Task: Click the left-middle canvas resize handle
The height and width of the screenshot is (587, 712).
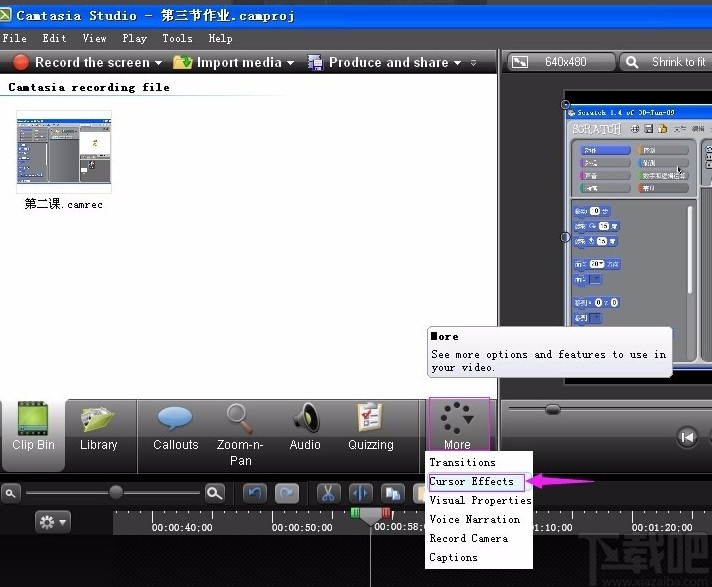Action: 565,237
